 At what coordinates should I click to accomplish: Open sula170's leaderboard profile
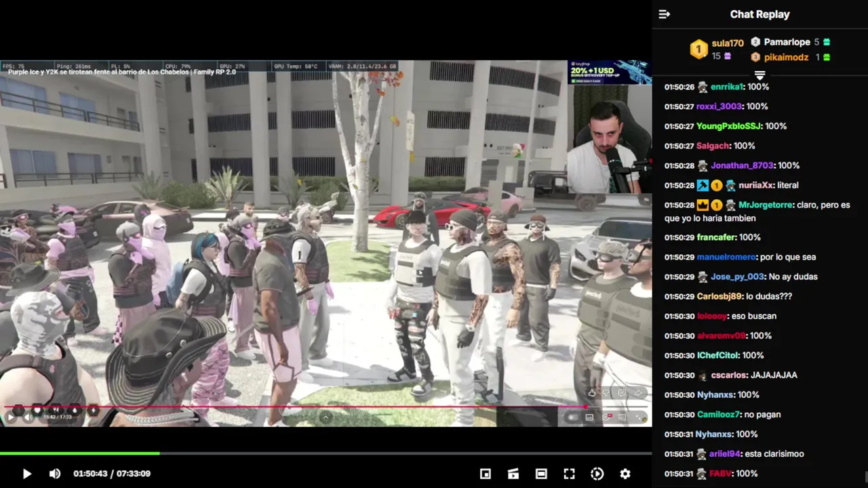pyautogui.click(x=728, y=43)
